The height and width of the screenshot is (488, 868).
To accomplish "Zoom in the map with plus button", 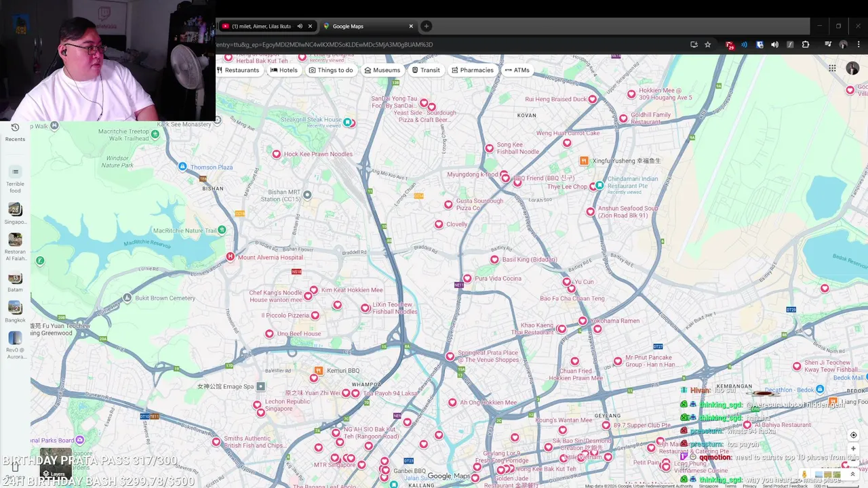I will (853, 449).
